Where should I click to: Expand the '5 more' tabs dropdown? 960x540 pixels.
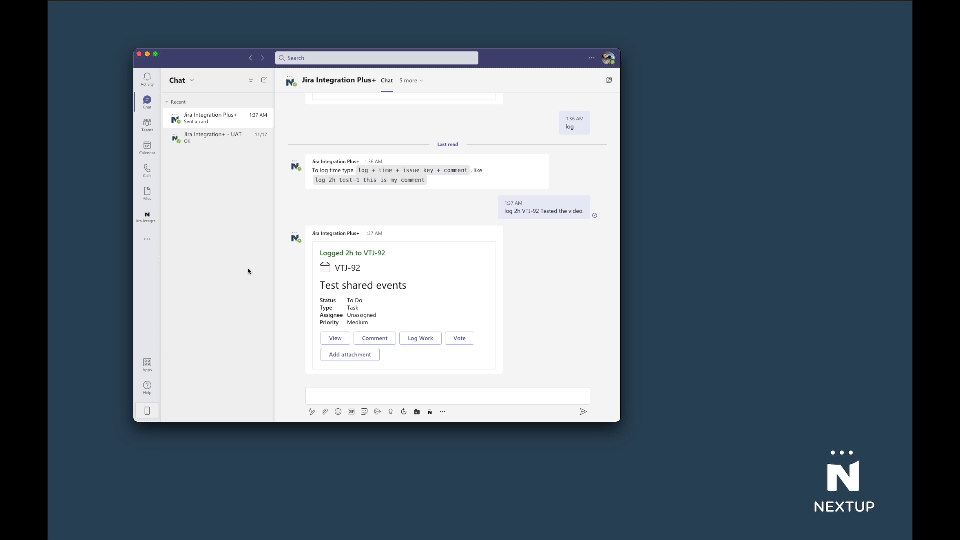click(411, 80)
